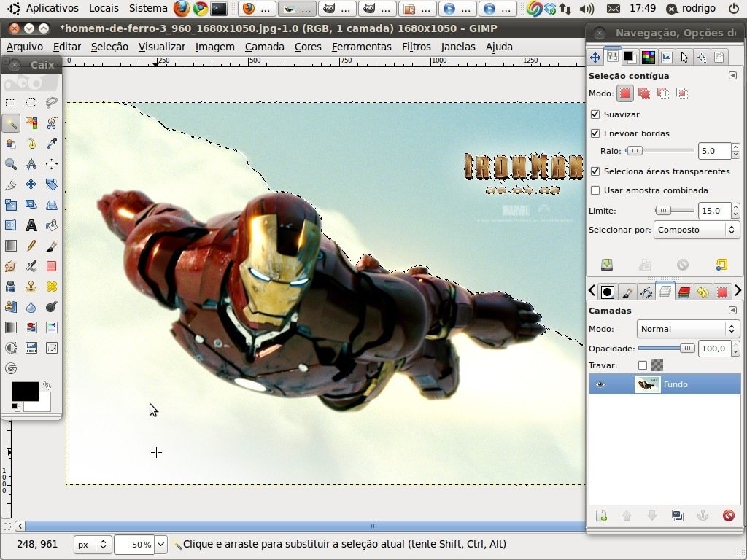Select the Rectangle Select tool
Screen dimensions: 747x560
[x=10, y=102]
